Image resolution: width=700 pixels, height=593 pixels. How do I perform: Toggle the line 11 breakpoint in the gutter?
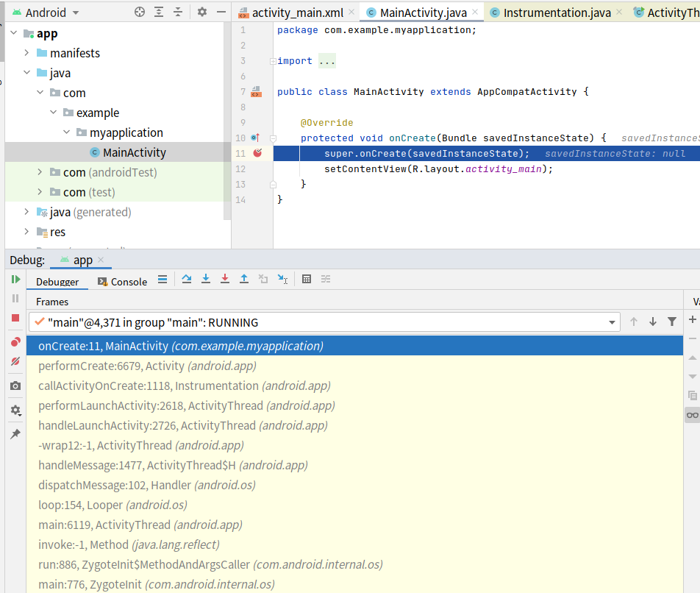[x=257, y=153]
